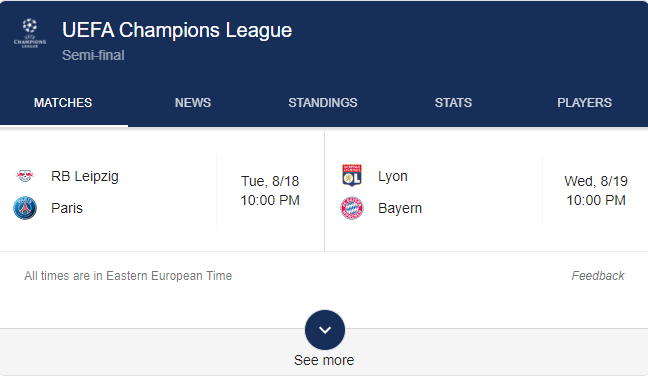Click the RB Leipzig club crest
The height and width of the screenshot is (379, 648).
25,176
